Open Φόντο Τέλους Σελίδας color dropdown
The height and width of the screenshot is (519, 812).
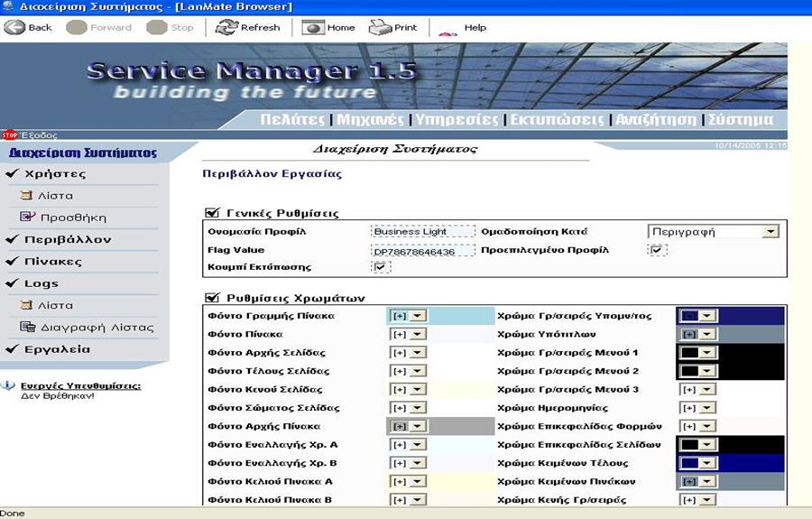418,371
